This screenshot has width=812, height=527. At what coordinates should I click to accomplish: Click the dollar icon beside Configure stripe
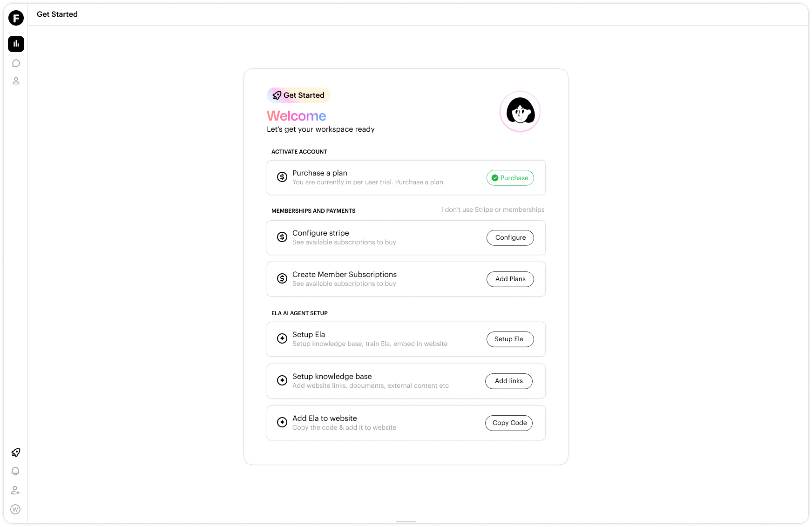pyautogui.click(x=282, y=237)
